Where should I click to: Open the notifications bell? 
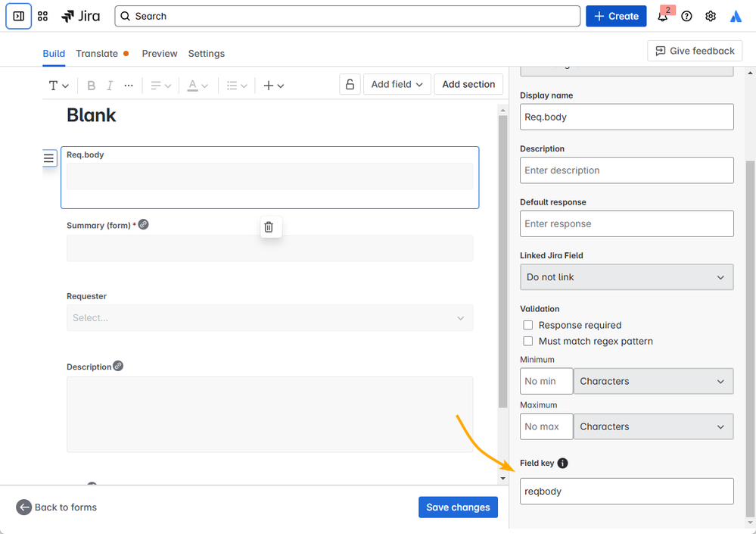662,16
